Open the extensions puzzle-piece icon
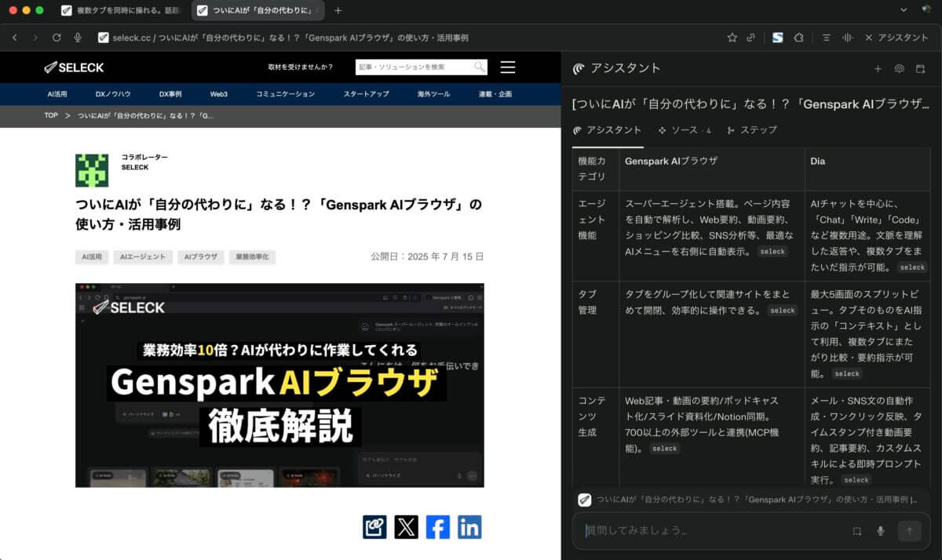 click(x=799, y=38)
